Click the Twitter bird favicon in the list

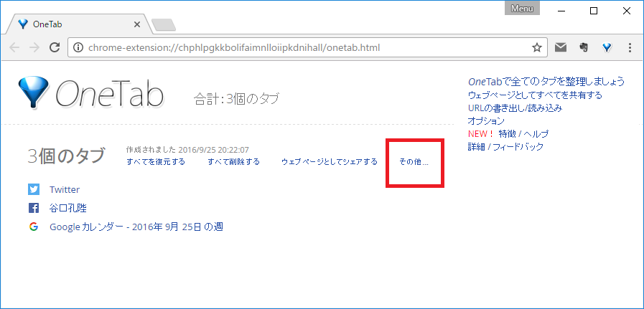click(33, 189)
